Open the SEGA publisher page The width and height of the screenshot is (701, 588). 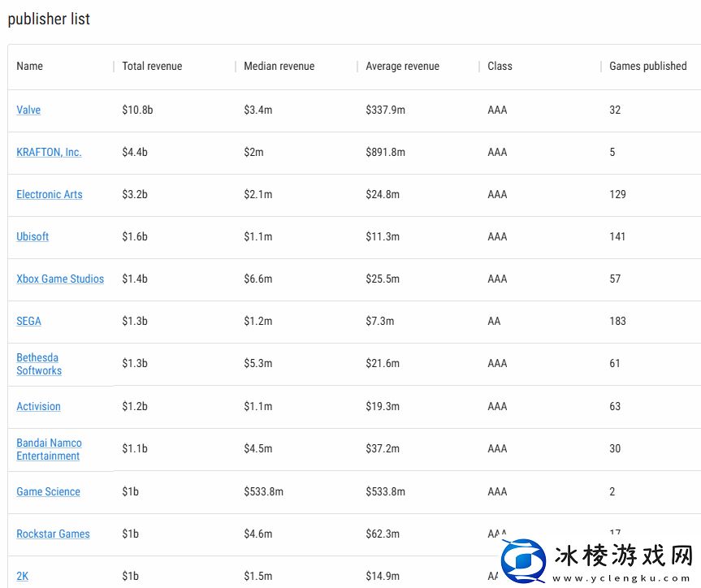[28, 321]
